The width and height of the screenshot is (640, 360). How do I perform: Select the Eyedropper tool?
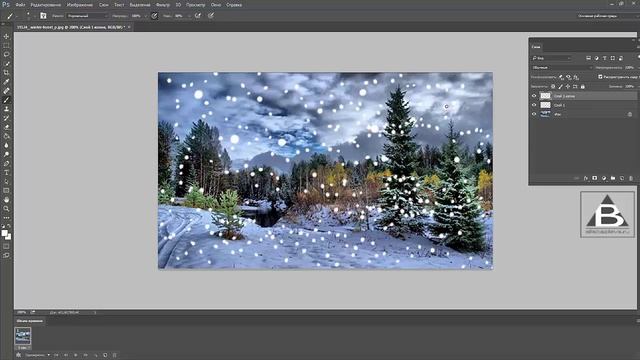[x=6, y=82]
